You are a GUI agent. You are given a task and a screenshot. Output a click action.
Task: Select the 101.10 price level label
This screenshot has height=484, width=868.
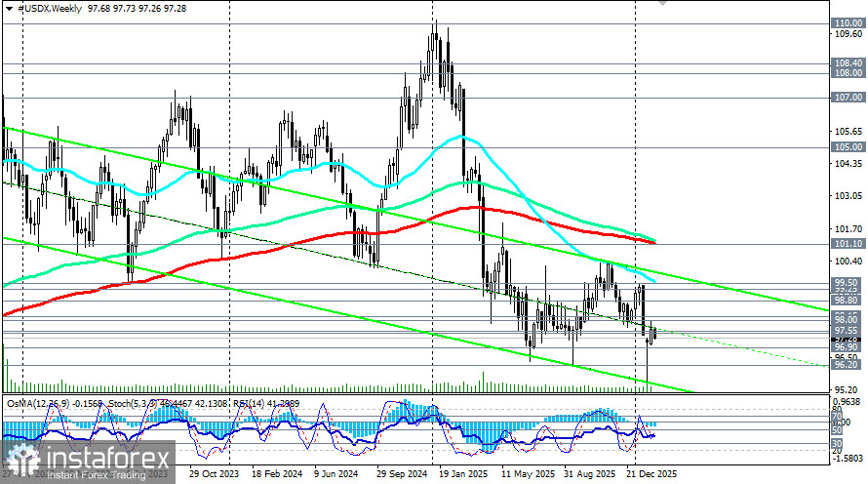click(848, 244)
